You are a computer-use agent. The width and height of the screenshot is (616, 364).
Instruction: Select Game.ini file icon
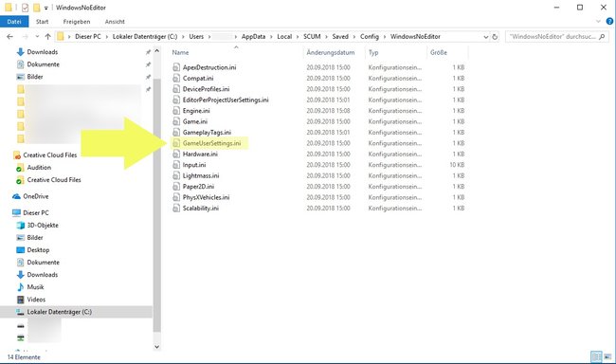coord(176,121)
